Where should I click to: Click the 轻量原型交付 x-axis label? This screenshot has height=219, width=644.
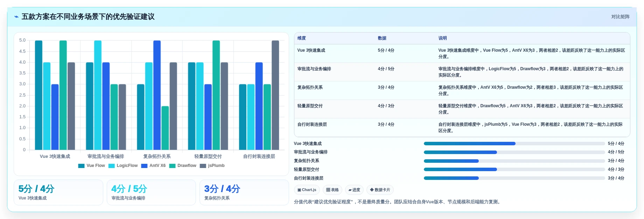coord(208,156)
